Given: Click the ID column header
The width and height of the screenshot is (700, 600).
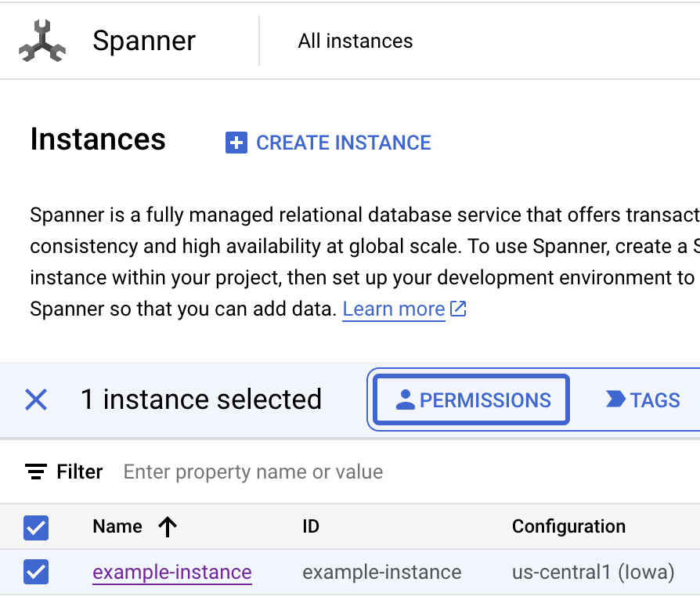Looking at the screenshot, I should [310, 526].
